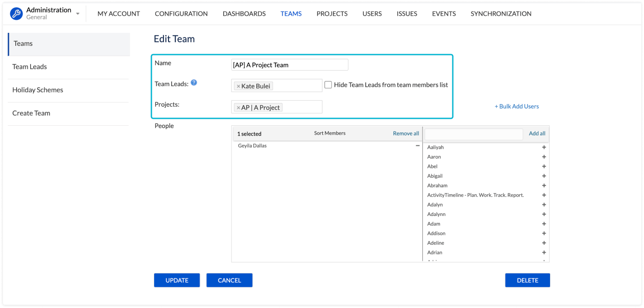This screenshot has width=644, height=308.
Task: Click the Bulk Add Users link
Action: (517, 106)
